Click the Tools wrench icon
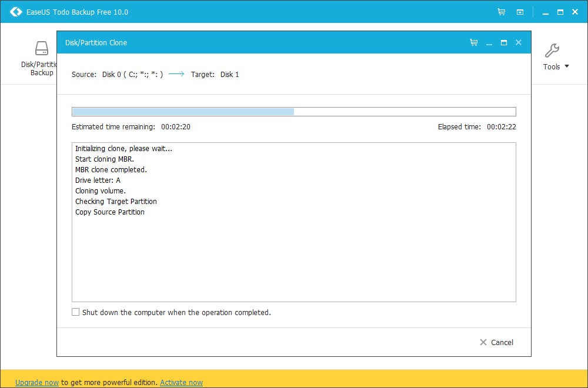This screenshot has height=388, width=588. coord(552,50)
